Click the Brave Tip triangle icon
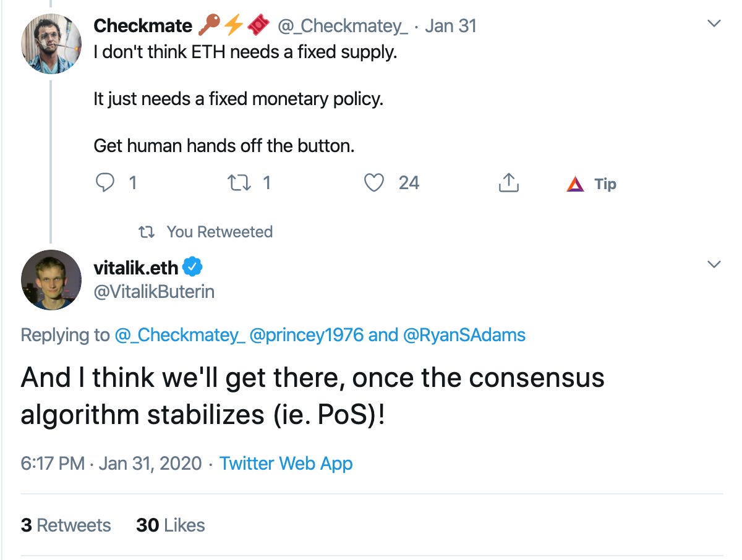742x560 pixels. click(575, 184)
